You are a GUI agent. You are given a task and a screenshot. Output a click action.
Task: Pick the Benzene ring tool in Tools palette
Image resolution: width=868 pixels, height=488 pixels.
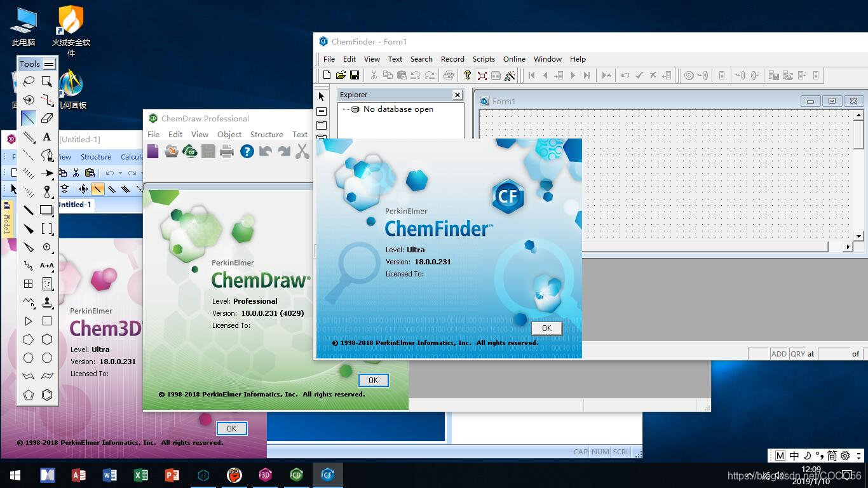pos(47,395)
